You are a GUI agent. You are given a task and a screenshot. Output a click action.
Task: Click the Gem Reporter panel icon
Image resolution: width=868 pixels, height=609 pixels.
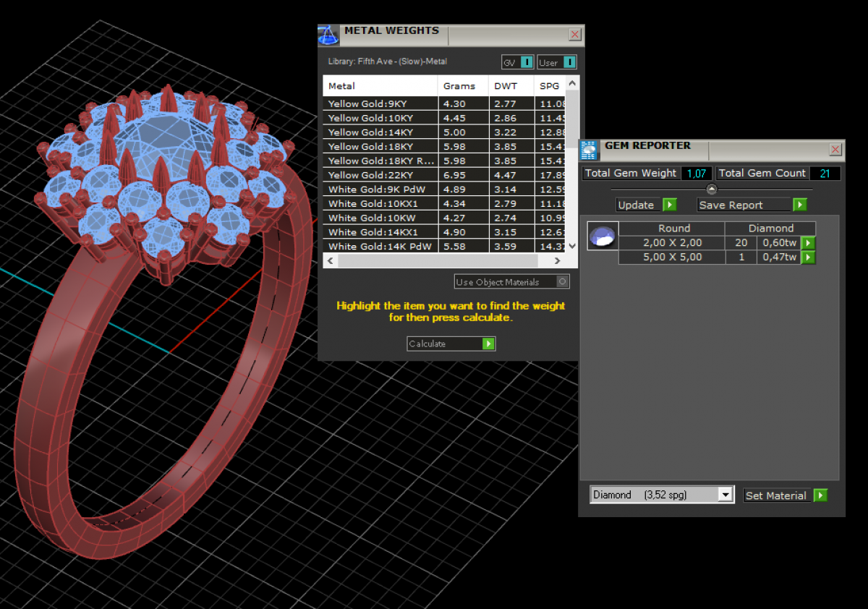590,150
